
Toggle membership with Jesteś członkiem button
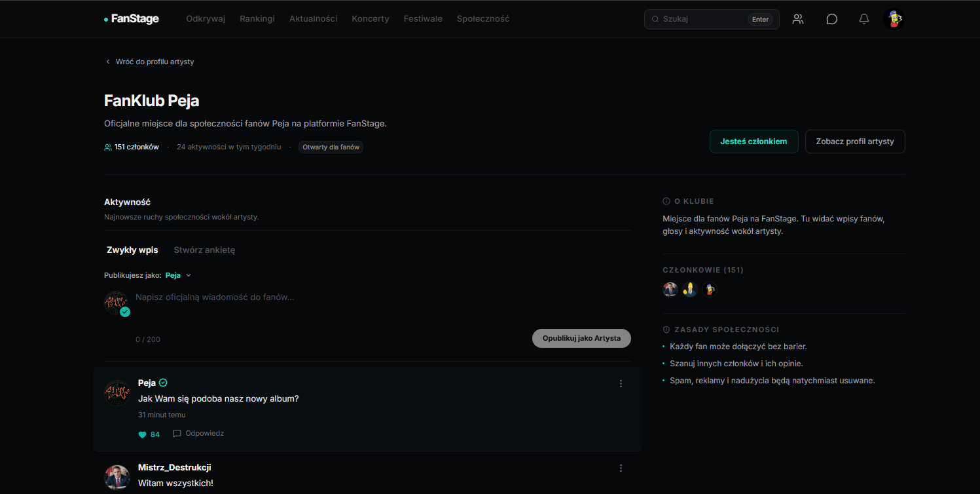[753, 142]
